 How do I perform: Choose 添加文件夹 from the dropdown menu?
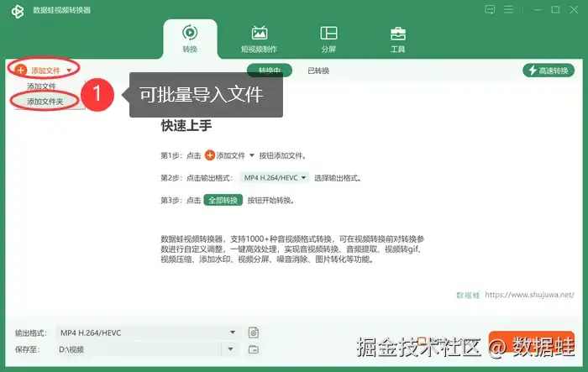click(45, 102)
